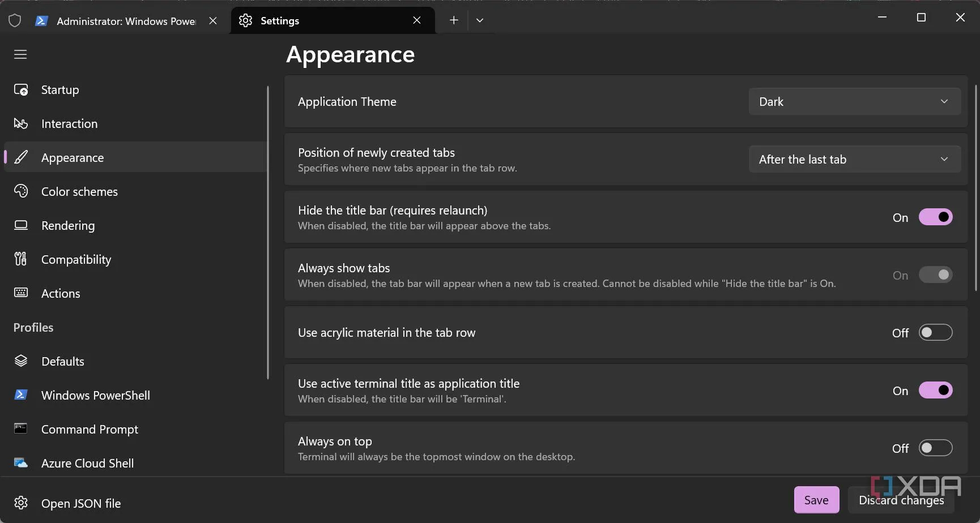Click the Appearance brush icon
Screen dimensions: 980x523
pos(21,157)
